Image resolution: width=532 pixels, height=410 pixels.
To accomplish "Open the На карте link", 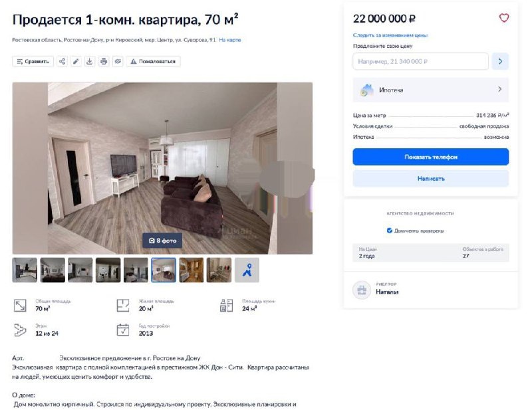I will click(x=229, y=40).
